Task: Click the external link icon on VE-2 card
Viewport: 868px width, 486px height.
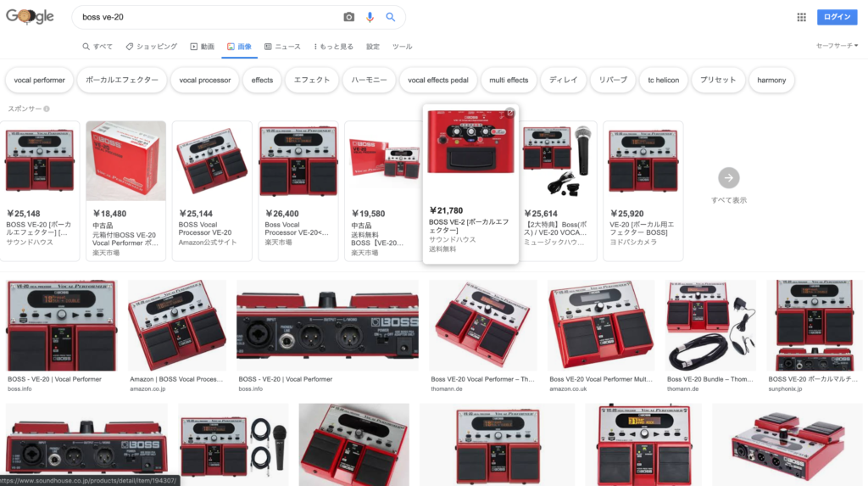Action: 509,113
